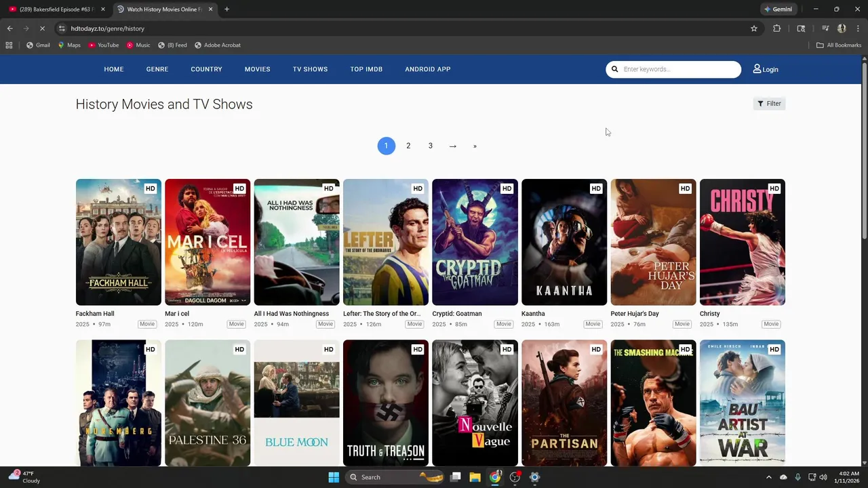
Task: Stop loading the page with X icon
Action: (x=42, y=28)
